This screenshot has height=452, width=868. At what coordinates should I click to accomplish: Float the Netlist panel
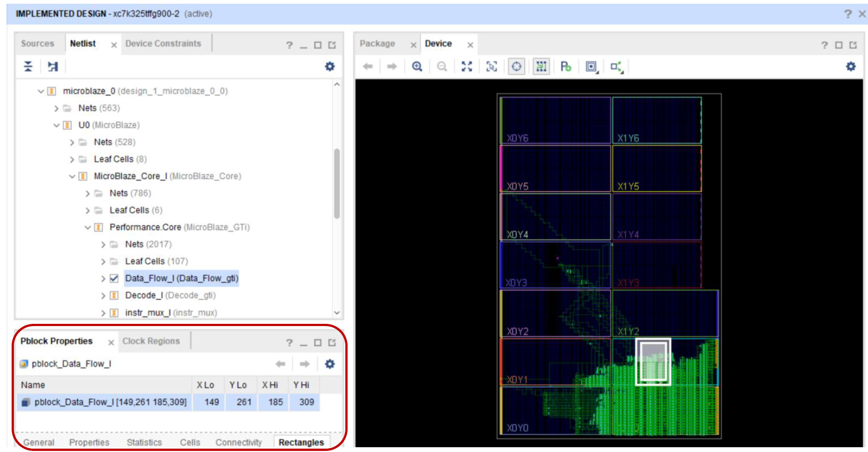click(x=332, y=45)
